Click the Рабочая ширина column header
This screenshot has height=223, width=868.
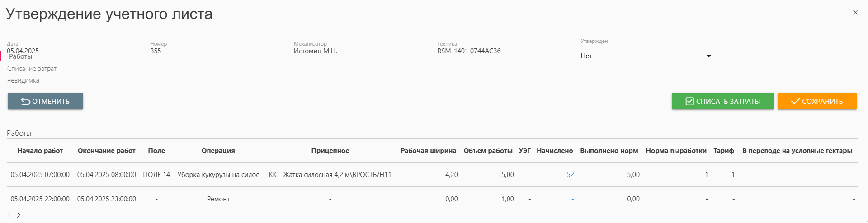pyautogui.click(x=428, y=151)
